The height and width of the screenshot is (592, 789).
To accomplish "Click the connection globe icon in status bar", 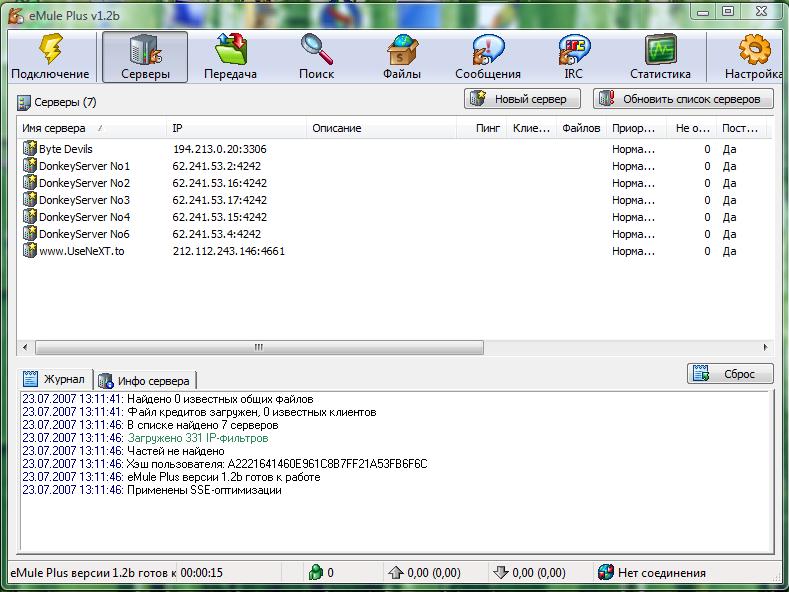I will coord(606,572).
